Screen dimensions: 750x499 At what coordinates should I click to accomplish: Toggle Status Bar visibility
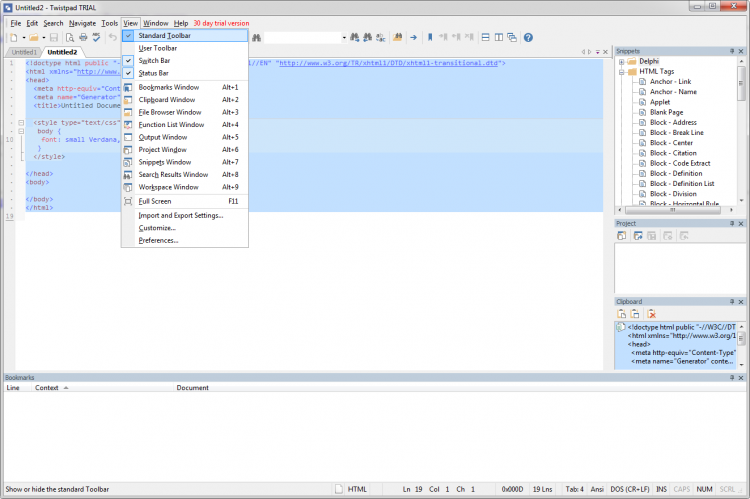(185, 73)
